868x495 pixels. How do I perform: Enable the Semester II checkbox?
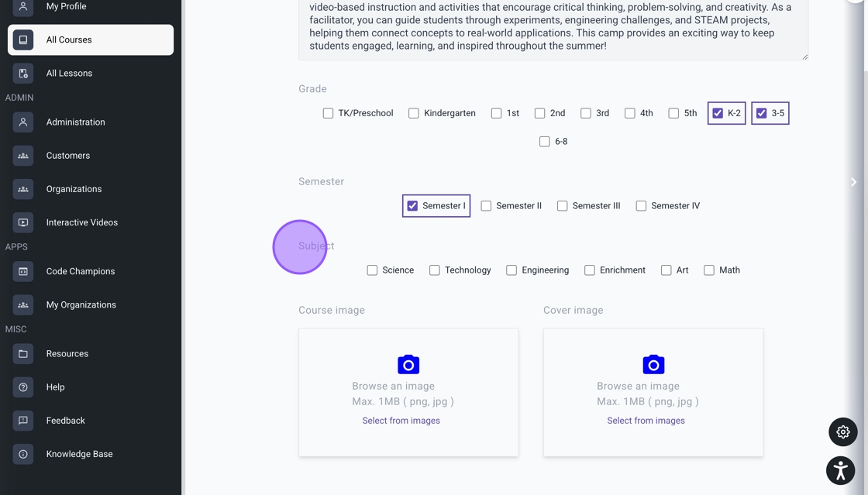click(x=486, y=206)
